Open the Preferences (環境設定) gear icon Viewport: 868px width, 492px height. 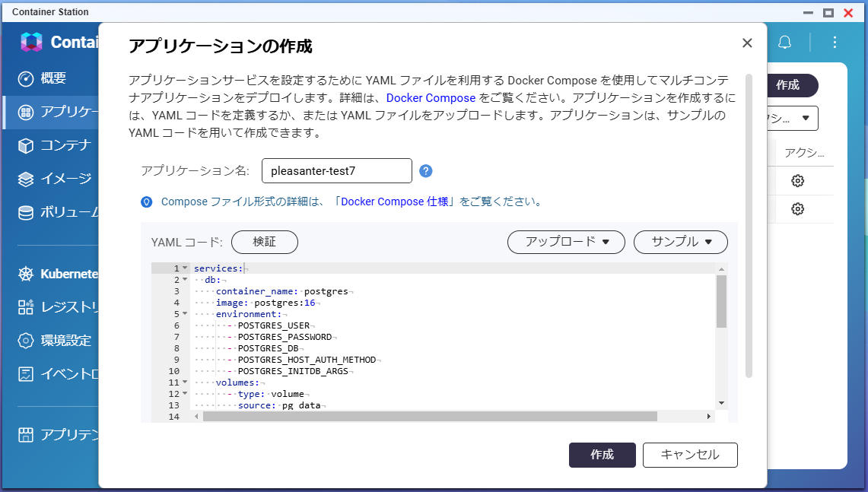(x=25, y=341)
